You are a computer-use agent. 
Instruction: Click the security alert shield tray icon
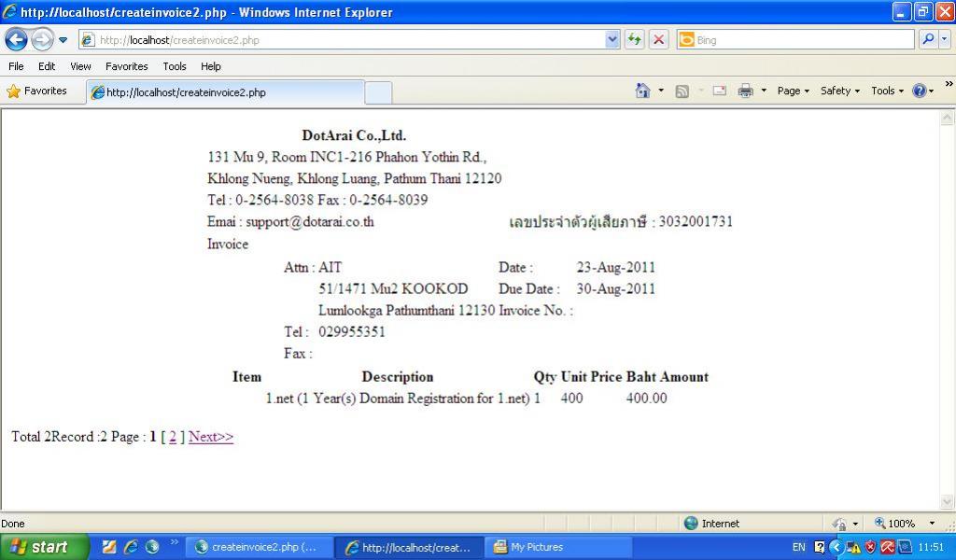click(871, 547)
